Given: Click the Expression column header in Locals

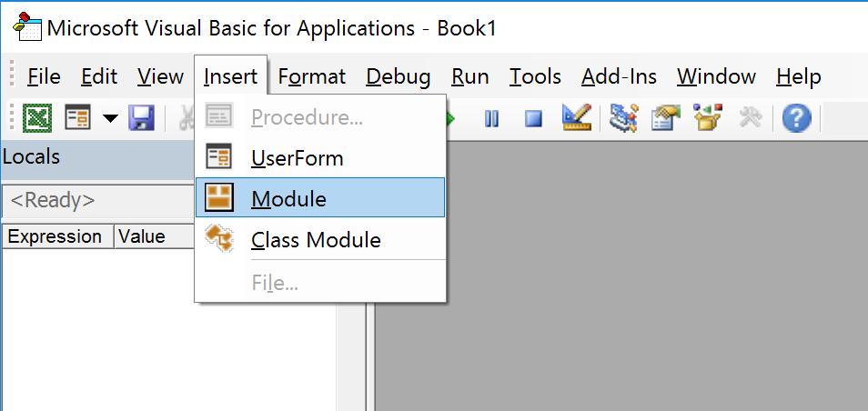Looking at the screenshot, I should tap(55, 236).
